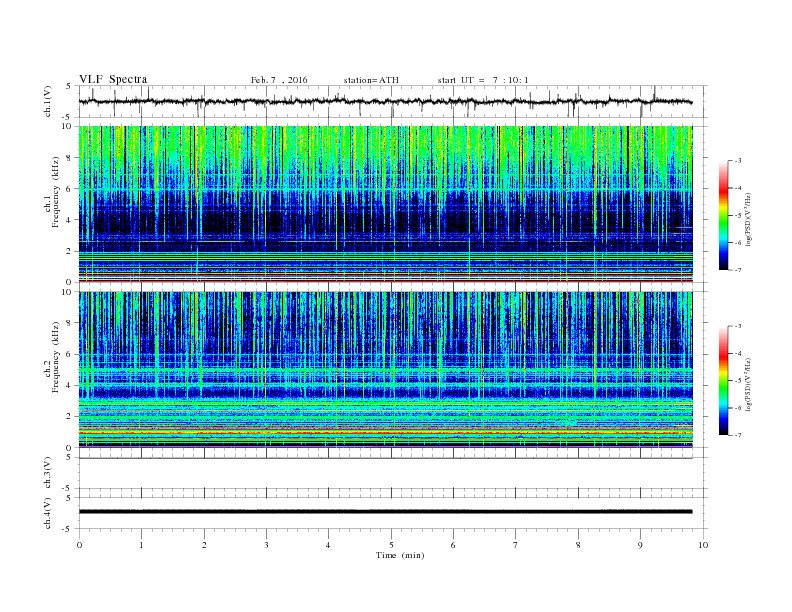Click the ch.1 spectrogram "10" kHz tick label
The width and height of the screenshot is (792, 612).
(68, 126)
